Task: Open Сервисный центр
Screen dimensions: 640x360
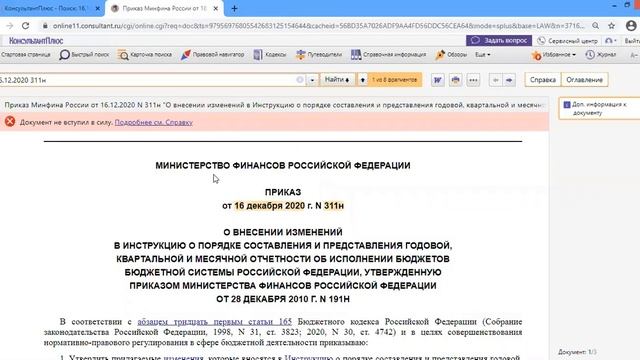Action: pyautogui.click(x=567, y=41)
